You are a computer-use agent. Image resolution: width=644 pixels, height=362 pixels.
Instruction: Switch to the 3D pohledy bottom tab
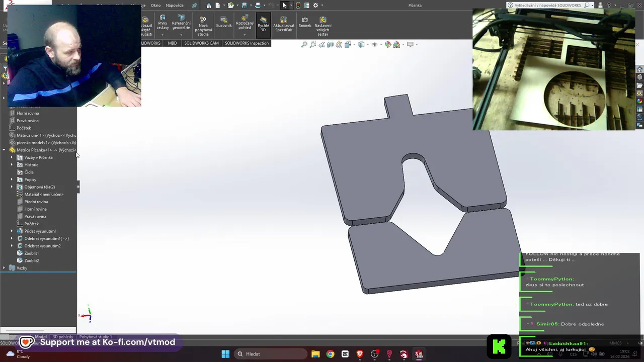pos(63,337)
